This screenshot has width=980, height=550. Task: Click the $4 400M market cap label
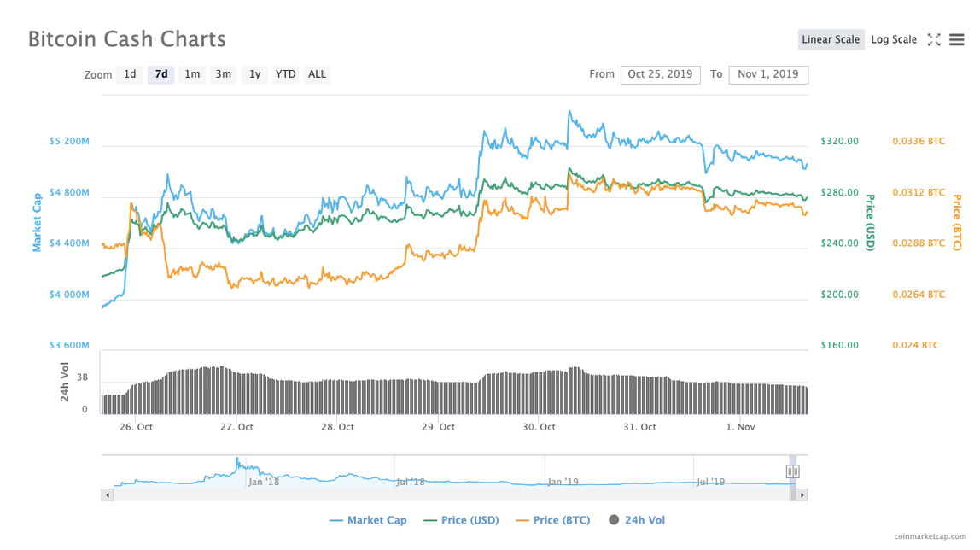point(69,243)
